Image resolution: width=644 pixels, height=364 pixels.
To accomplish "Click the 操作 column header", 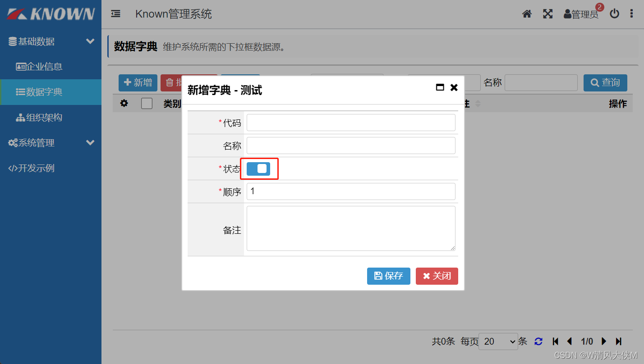I will pyautogui.click(x=618, y=104).
